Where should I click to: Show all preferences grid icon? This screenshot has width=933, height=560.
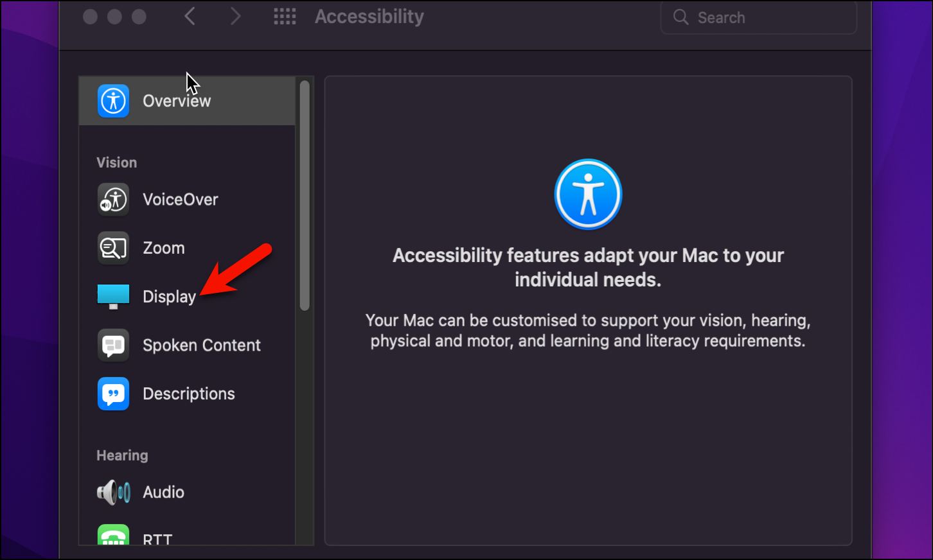[x=285, y=17]
